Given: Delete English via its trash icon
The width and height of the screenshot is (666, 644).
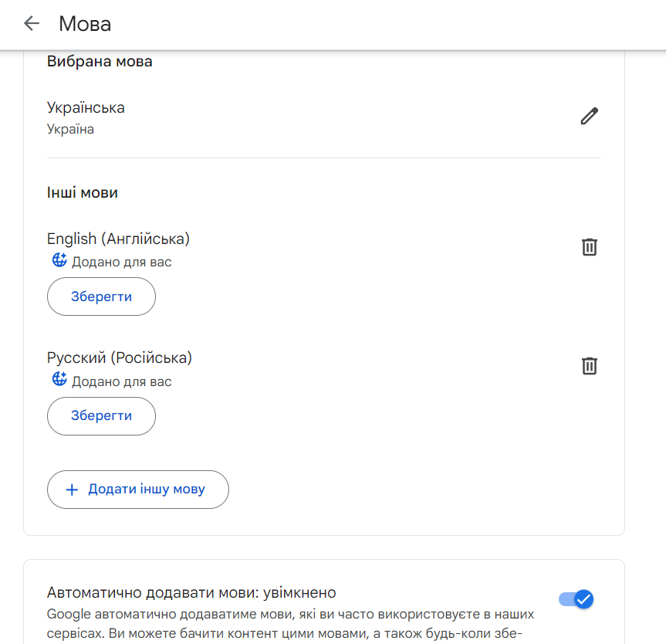Looking at the screenshot, I should point(589,247).
